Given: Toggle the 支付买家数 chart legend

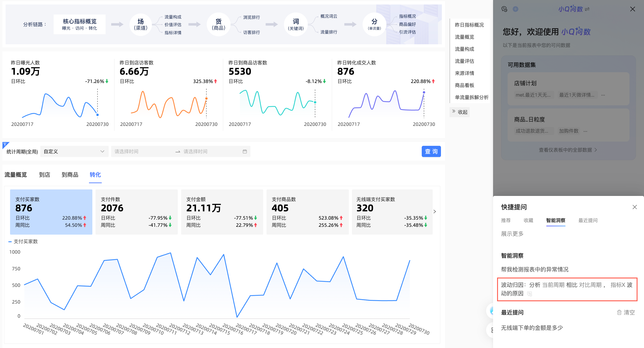Looking at the screenshot, I should click(23, 242).
